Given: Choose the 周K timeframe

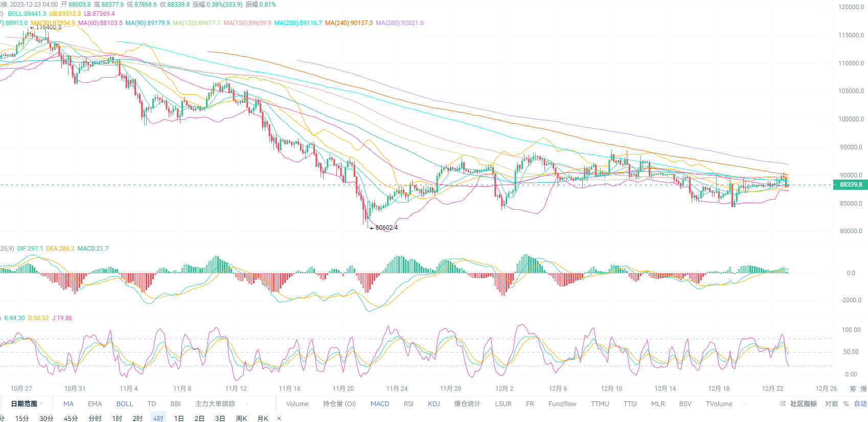Looking at the screenshot, I should click(241, 418).
